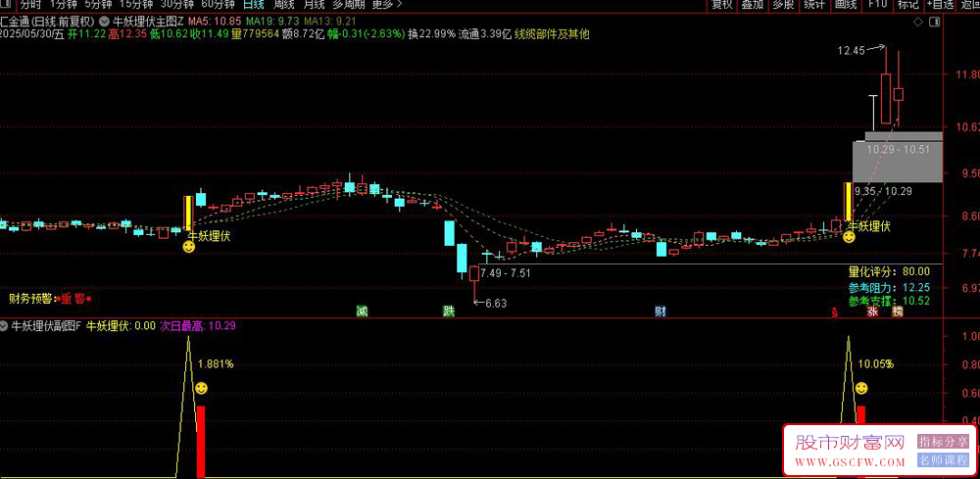Click the MA19: 9.73 value

click(274, 22)
